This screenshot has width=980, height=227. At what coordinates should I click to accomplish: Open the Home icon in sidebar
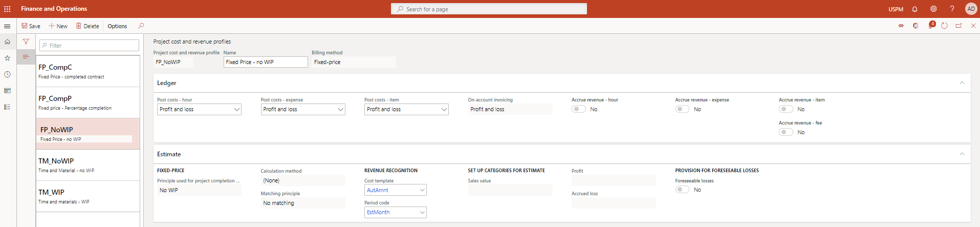7,42
